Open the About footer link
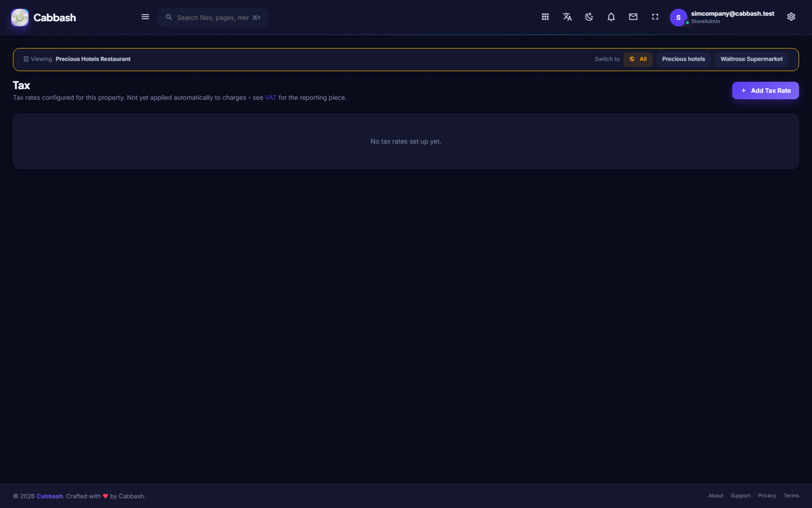The height and width of the screenshot is (508, 812). (716, 496)
